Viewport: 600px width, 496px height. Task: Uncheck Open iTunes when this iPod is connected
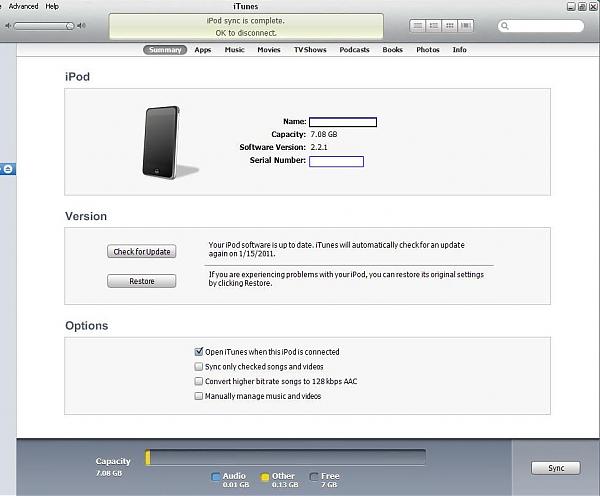point(199,352)
